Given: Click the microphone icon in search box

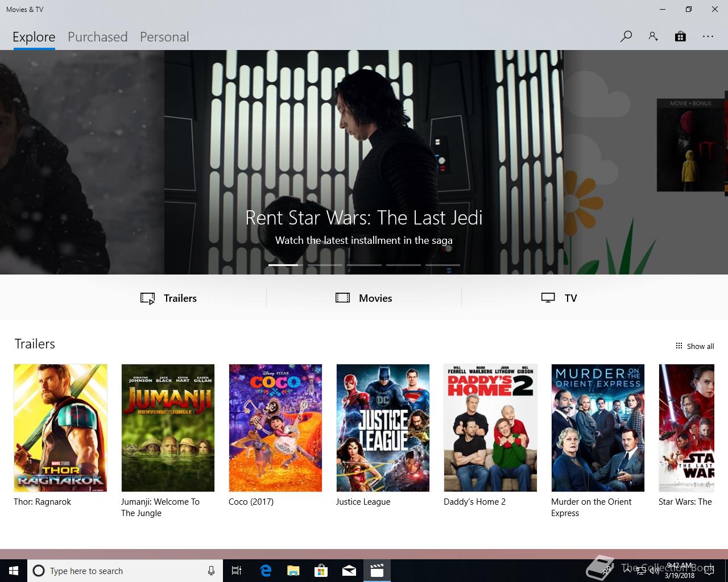Looking at the screenshot, I should pyautogui.click(x=211, y=571).
